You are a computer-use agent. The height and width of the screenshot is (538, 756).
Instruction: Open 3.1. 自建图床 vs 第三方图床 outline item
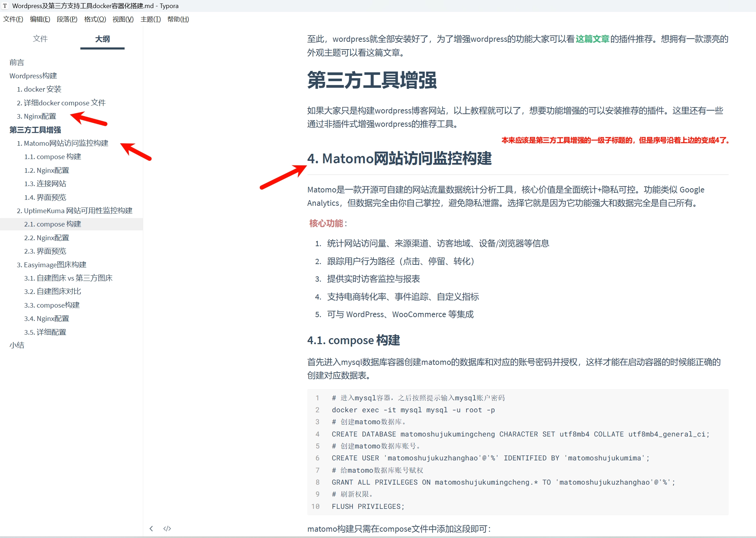(x=68, y=278)
